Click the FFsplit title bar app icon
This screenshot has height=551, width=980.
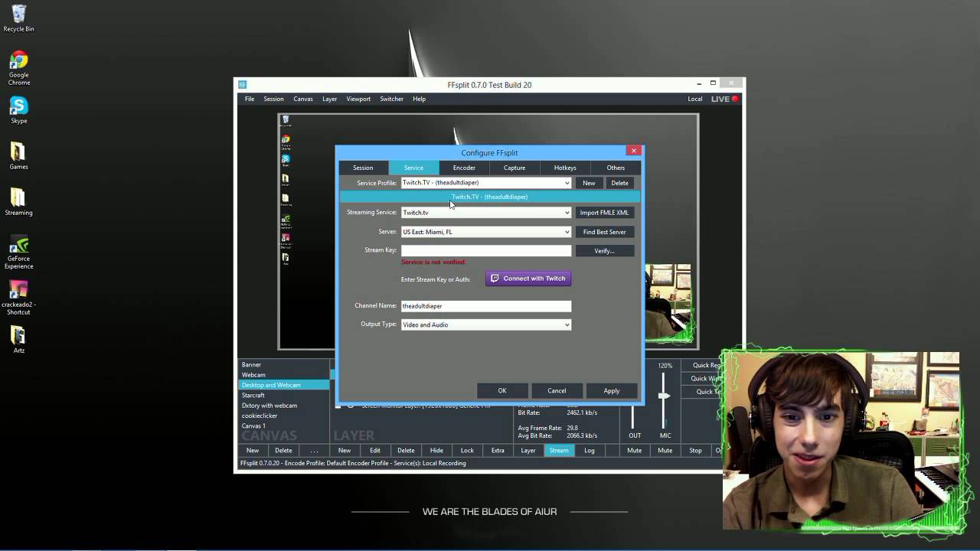243,85
